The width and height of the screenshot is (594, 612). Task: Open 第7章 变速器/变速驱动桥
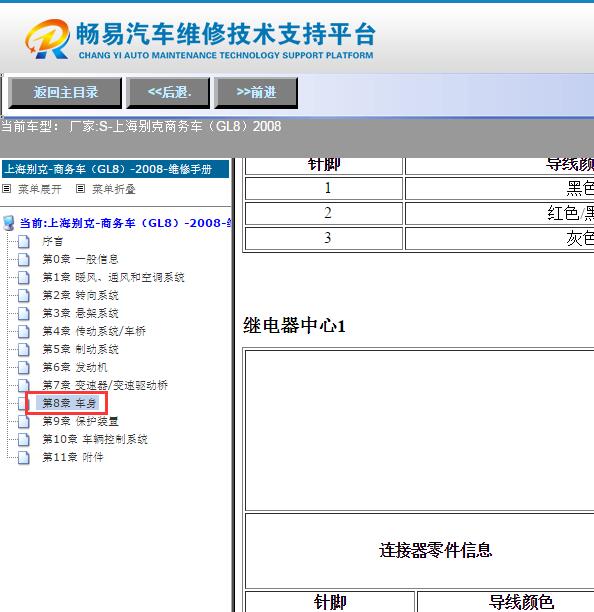tap(105, 385)
